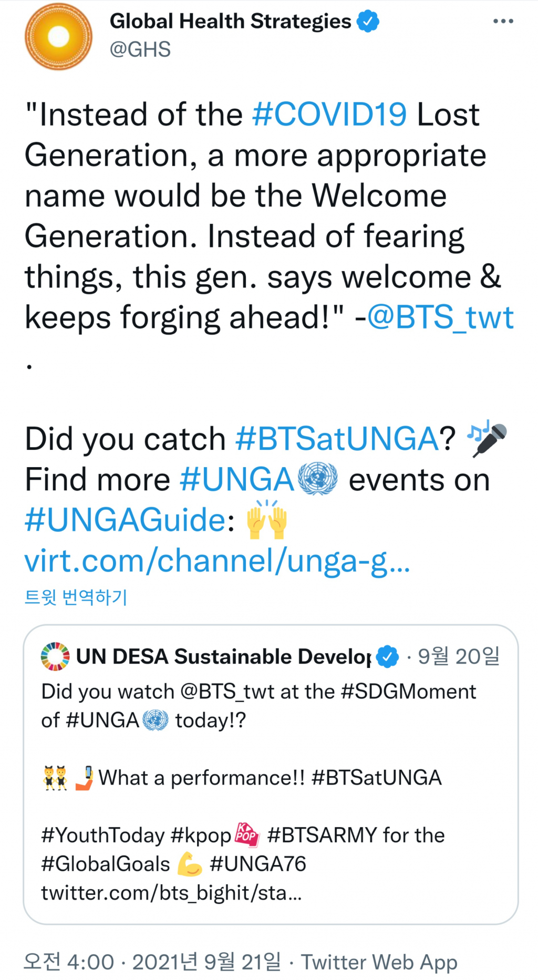Open the #BTSatUNGA hashtag in main tweet

(337, 439)
